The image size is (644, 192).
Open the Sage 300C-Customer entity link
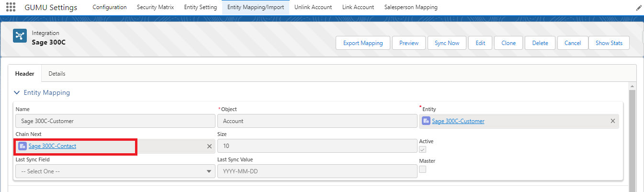[x=458, y=121]
